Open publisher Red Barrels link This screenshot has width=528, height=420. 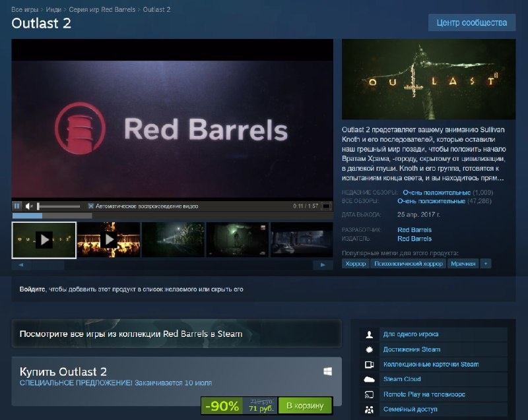[414, 239]
